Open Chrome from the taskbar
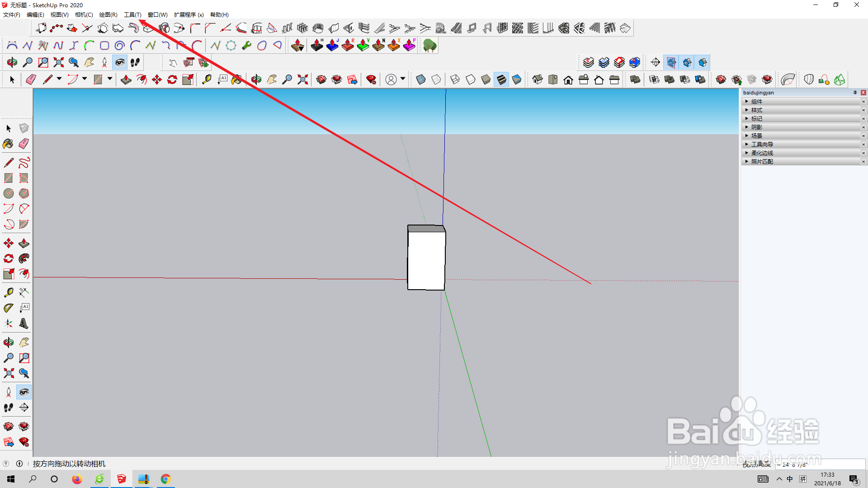Viewport: 868px width, 488px height. coord(165,479)
